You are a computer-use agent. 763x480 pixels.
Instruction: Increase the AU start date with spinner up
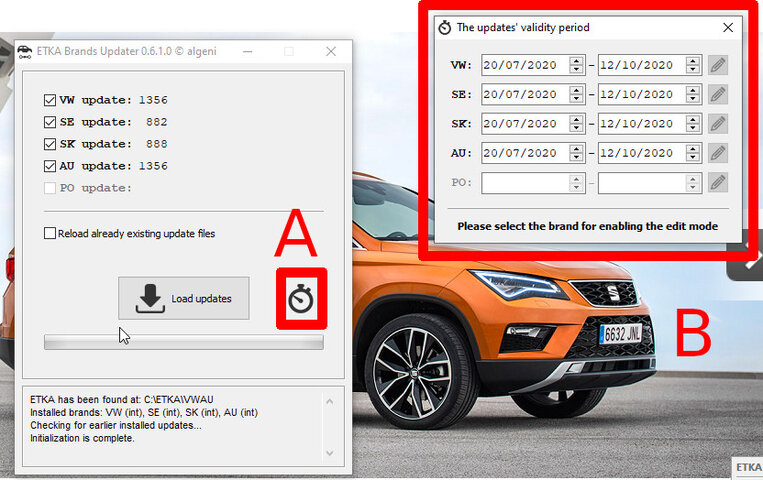576,148
